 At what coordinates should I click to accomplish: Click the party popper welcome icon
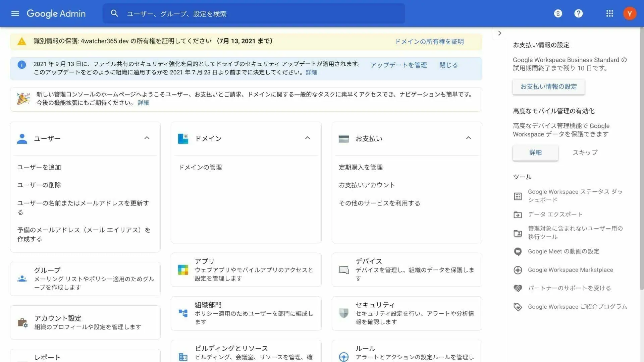pos(23,99)
